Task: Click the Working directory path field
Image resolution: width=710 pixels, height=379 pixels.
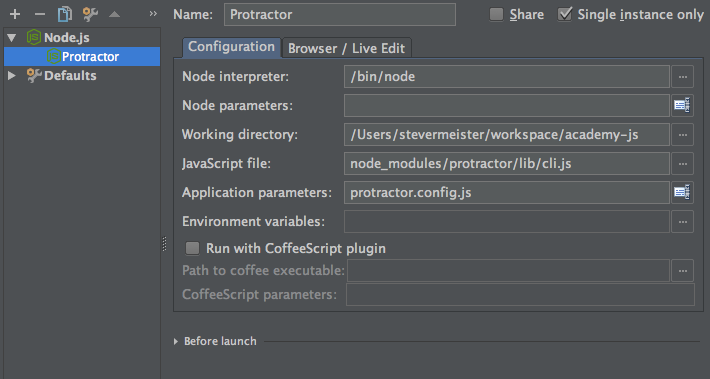Action: coord(507,134)
